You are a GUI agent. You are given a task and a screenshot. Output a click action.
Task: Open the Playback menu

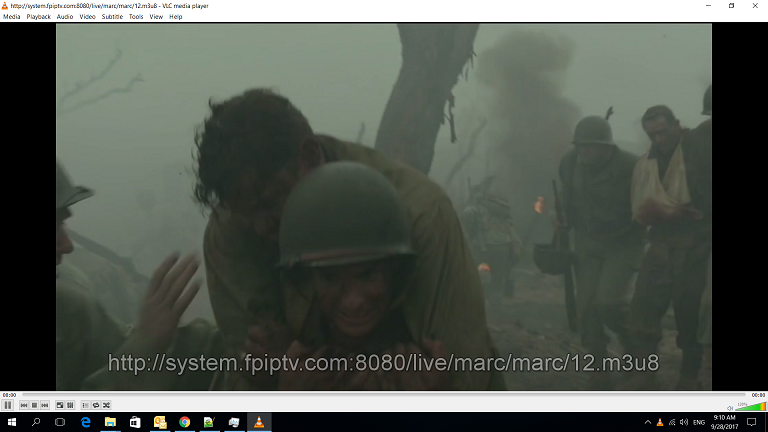[x=38, y=17]
